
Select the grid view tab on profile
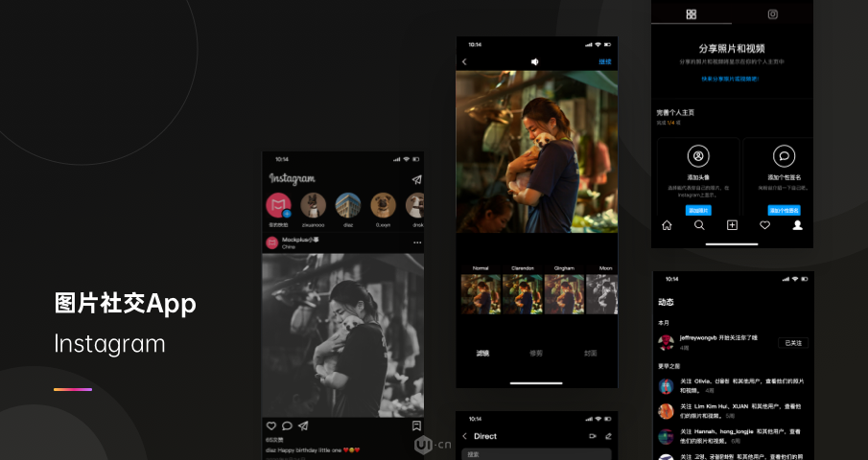click(692, 14)
